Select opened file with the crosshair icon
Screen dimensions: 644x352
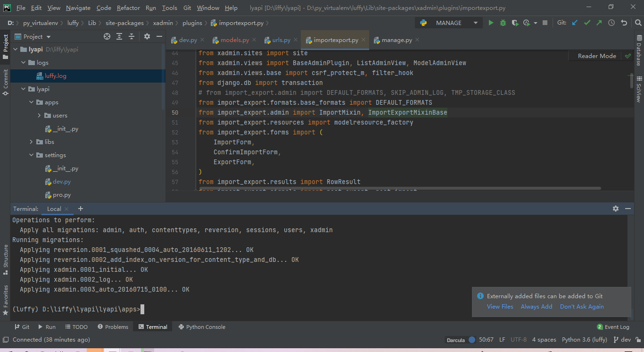click(x=107, y=36)
